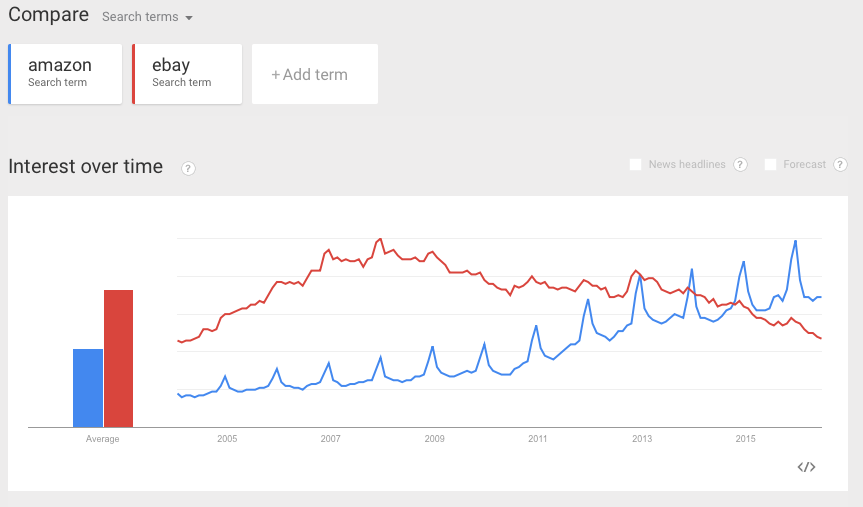Click the 2011 label on time axis
Viewport: 863px width, 507px height.
pyautogui.click(x=538, y=439)
